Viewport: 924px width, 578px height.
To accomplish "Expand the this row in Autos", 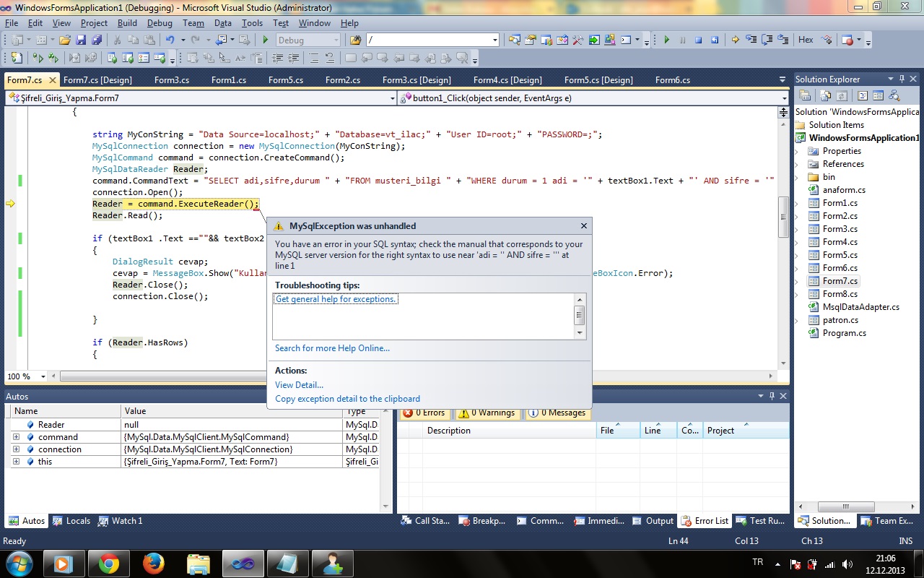I will point(16,462).
